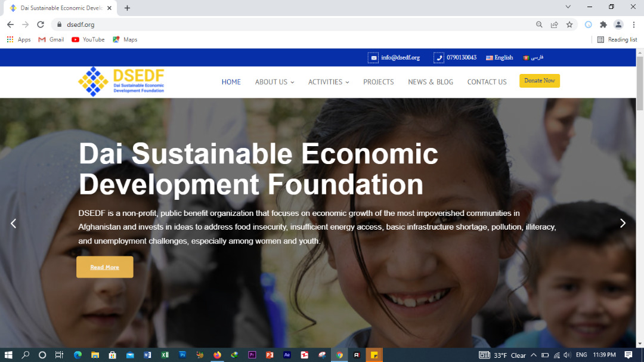The image size is (644, 362).
Task: Show the next slide in the carousel
Action: [623, 223]
